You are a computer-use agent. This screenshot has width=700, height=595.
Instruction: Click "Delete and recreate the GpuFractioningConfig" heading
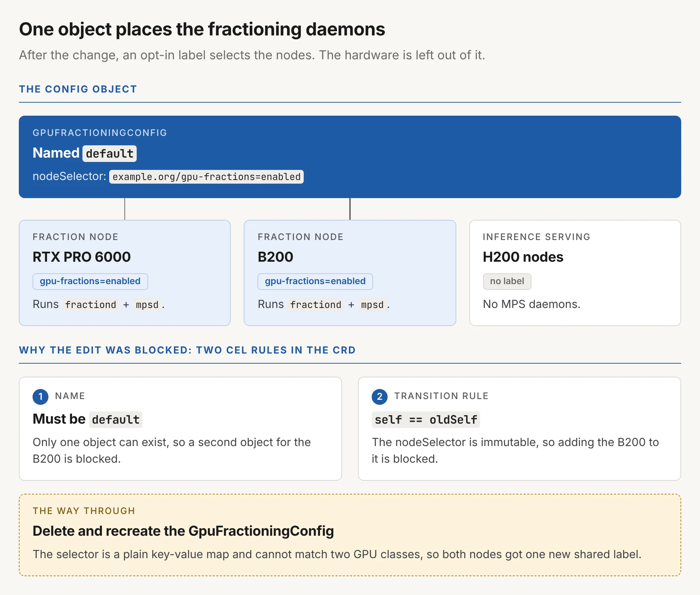click(x=183, y=531)
